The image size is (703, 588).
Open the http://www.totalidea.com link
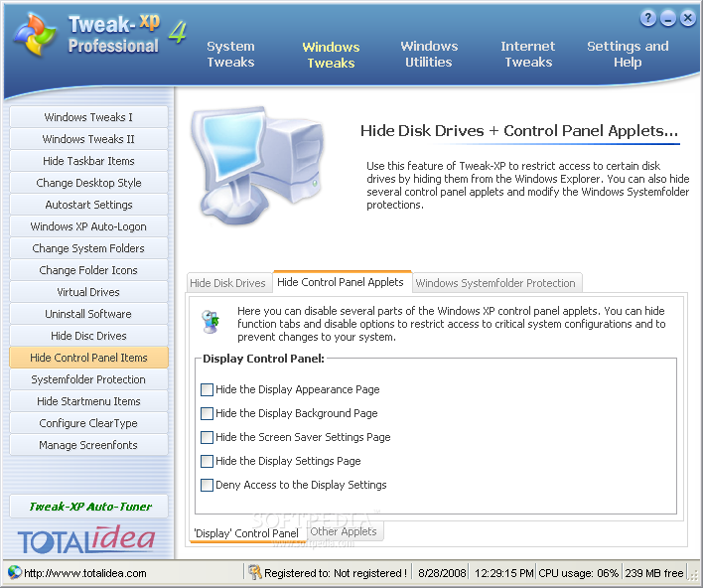pos(85,573)
